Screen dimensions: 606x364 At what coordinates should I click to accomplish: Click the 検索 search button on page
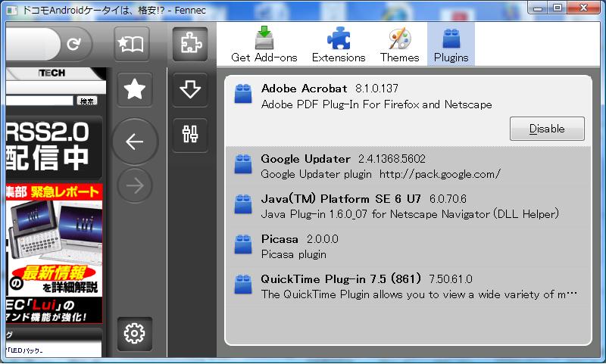[x=87, y=101]
